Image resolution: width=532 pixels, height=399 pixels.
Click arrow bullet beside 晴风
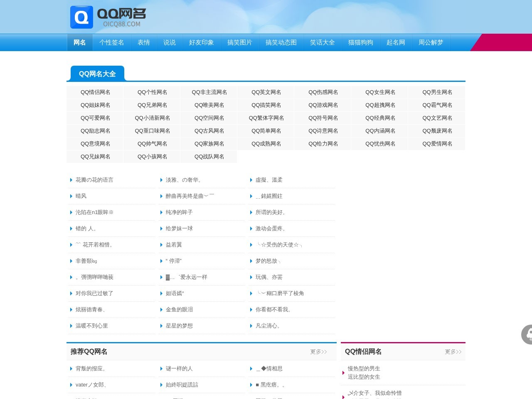tap(71, 196)
